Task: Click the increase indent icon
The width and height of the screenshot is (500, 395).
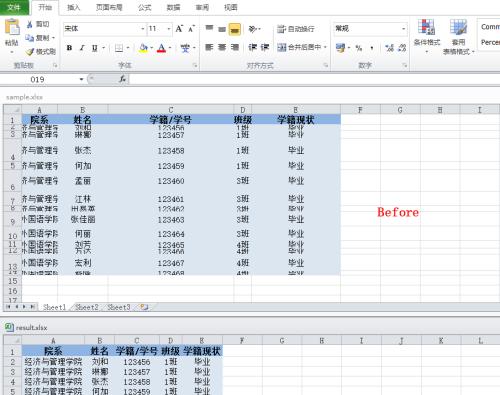Action: pyautogui.click(x=265, y=47)
